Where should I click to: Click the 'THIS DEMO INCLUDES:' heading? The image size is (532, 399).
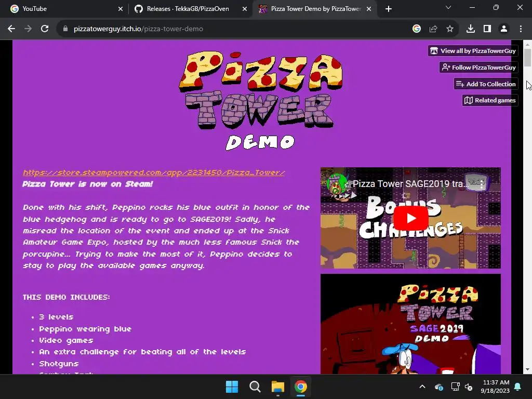[66, 297]
